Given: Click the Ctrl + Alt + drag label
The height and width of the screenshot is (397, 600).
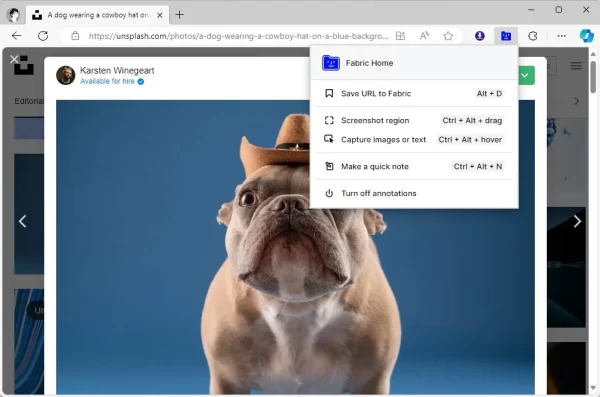Looking at the screenshot, I should (x=472, y=120).
